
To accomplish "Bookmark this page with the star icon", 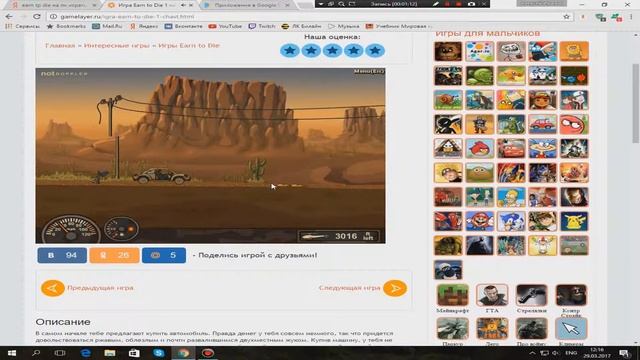I will pos(567,17).
